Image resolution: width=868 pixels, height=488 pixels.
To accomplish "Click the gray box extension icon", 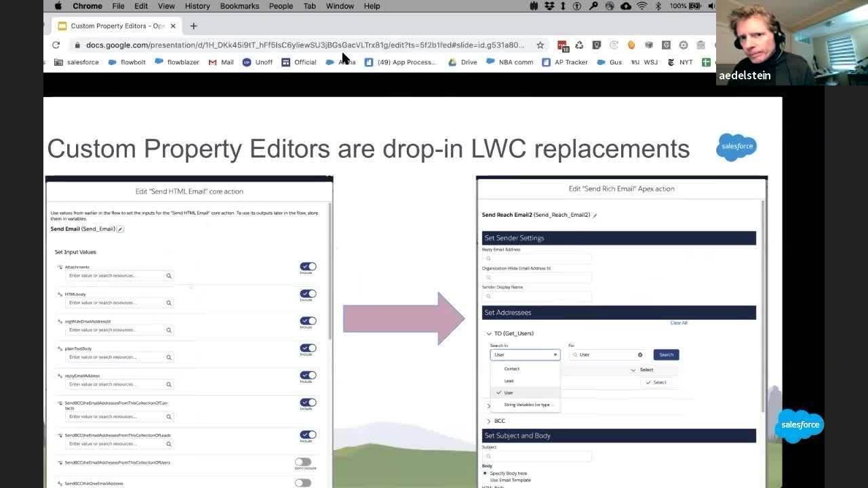I will pyautogui.click(x=649, y=45).
